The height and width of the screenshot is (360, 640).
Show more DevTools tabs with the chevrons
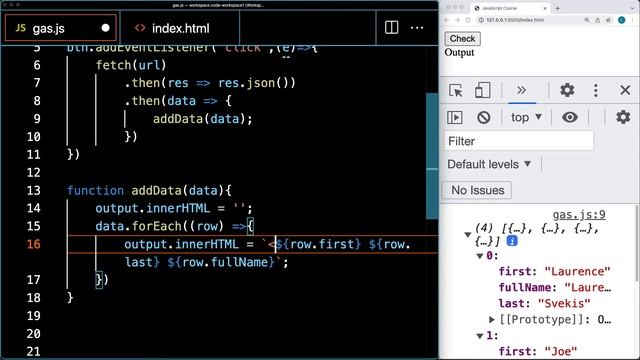(522, 90)
